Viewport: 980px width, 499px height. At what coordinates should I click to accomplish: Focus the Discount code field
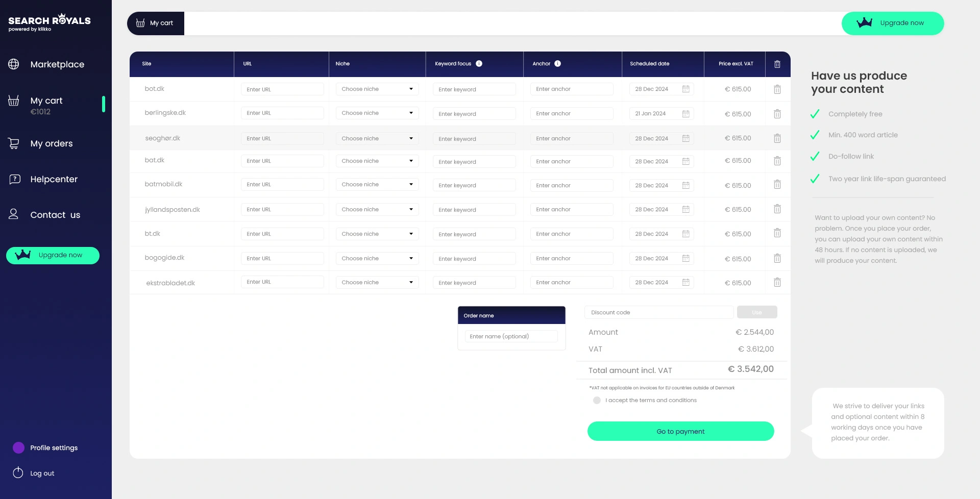tap(659, 312)
